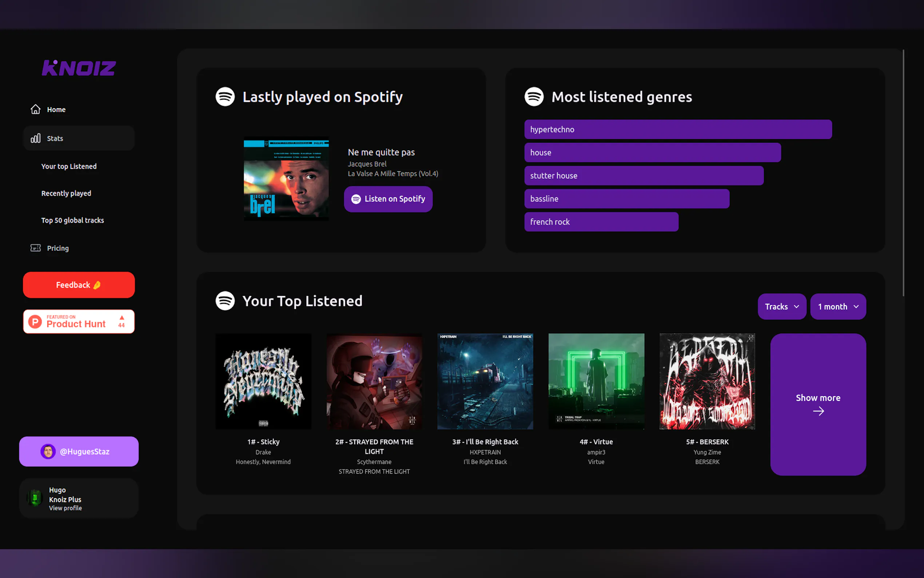This screenshot has width=924, height=578.
Task: Click the '4# - Virtue' track title
Action: click(x=596, y=442)
